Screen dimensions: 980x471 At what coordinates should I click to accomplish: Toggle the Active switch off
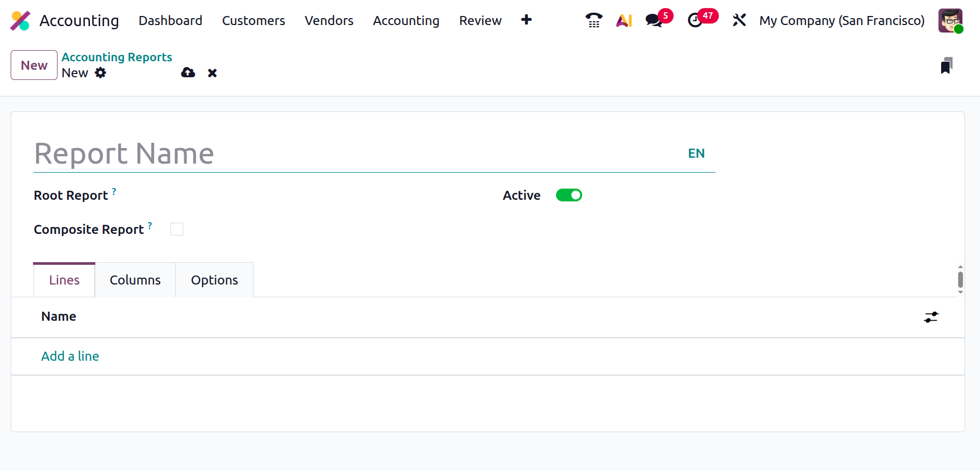point(569,196)
